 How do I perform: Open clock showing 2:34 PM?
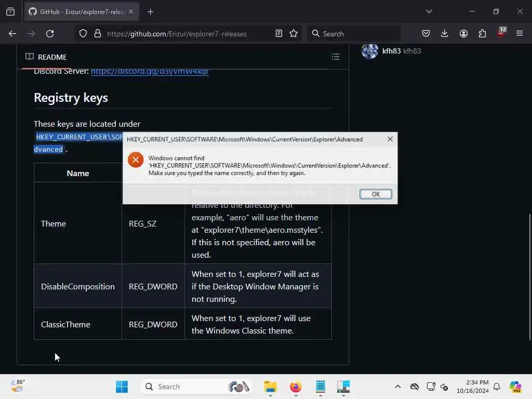473,387
